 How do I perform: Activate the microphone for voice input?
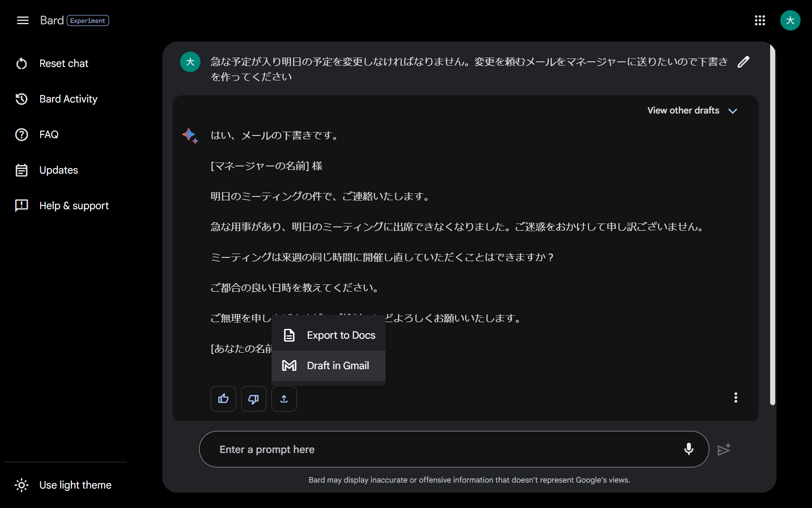pyautogui.click(x=689, y=449)
